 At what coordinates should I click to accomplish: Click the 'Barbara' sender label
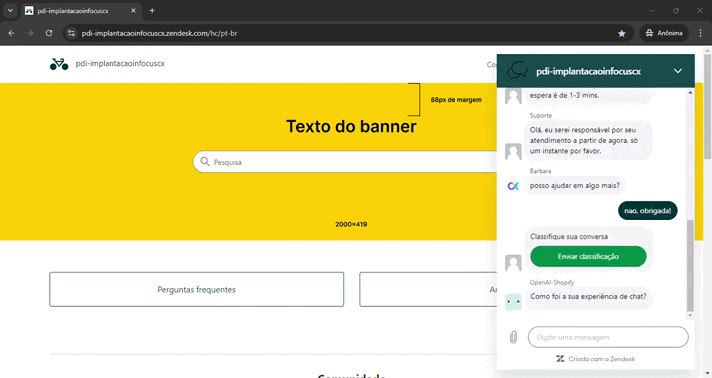tap(540, 171)
